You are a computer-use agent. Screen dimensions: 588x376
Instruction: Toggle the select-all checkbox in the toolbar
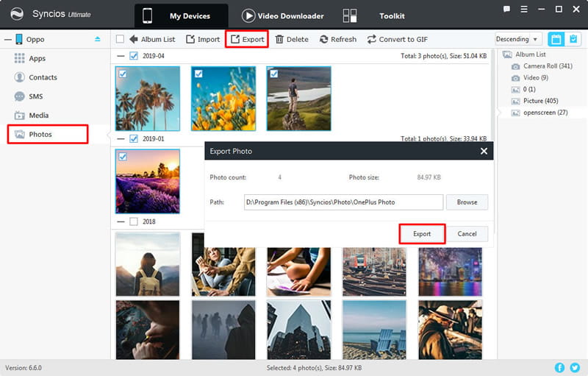pyautogui.click(x=120, y=39)
